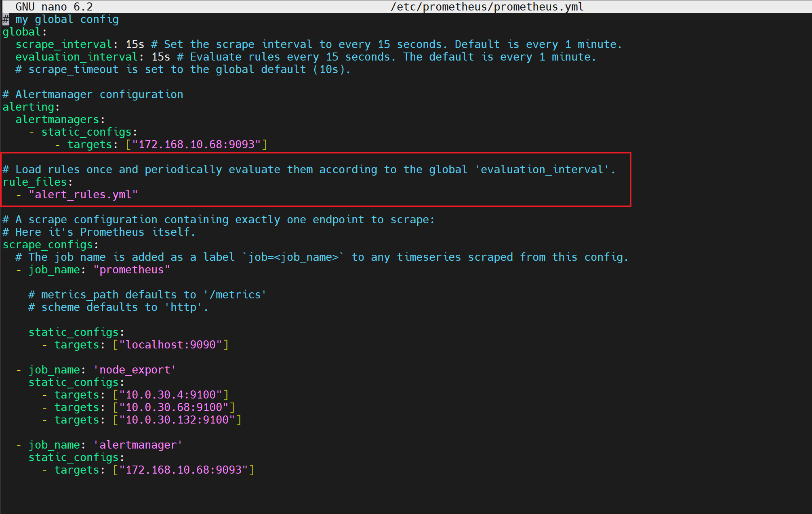
Task: Click the "localhost:9090" target
Action: coord(170,345)
